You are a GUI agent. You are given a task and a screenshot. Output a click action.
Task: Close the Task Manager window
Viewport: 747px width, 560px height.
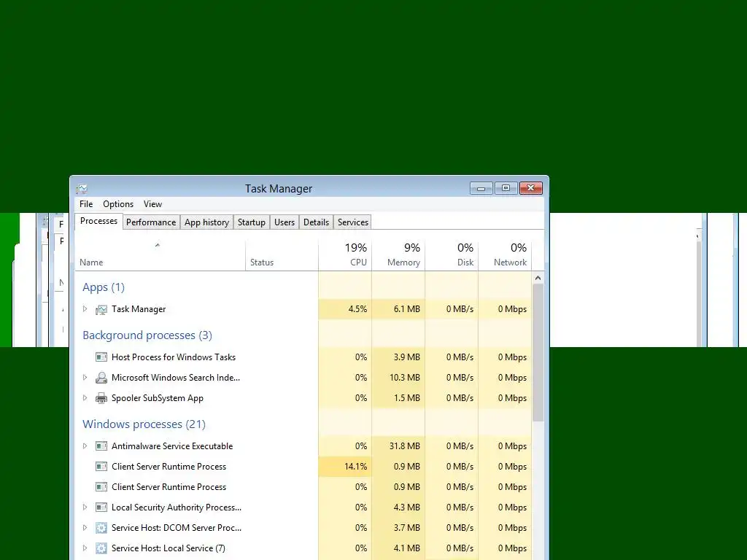(531, 189)
